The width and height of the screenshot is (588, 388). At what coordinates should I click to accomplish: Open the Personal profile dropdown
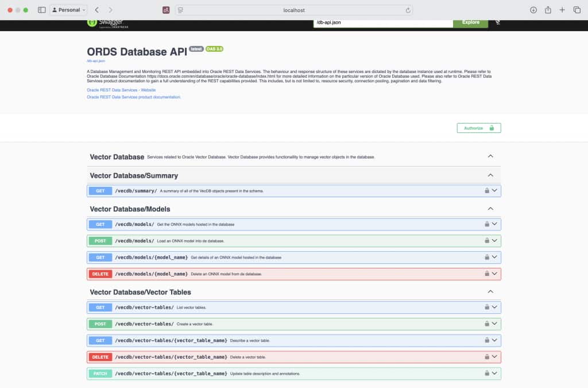pyautogui.click(x=68, y=9)
